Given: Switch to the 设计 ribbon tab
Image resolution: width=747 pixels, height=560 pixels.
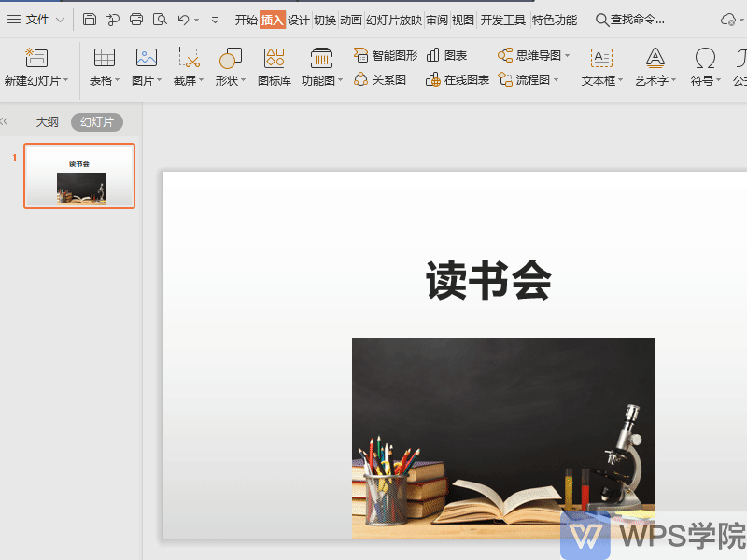Looking at the screenshot, I should click(x=298, y=19).
